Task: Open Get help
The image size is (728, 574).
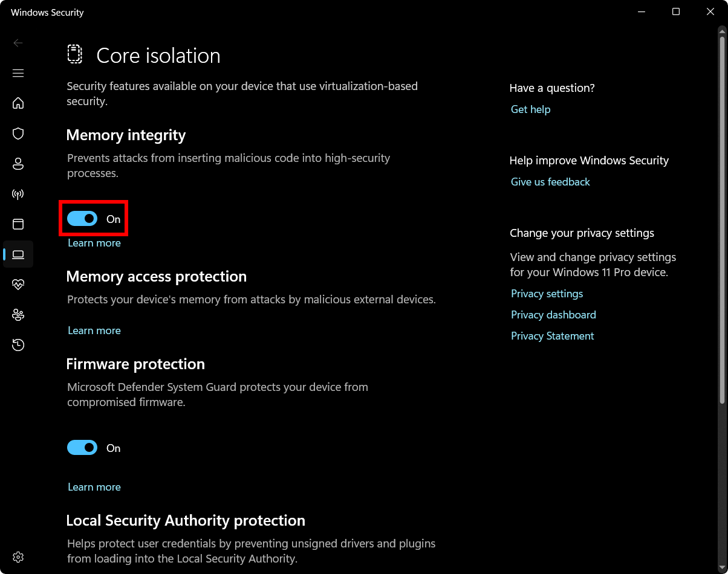Action: pyautogui.click(x=530, y=109)
